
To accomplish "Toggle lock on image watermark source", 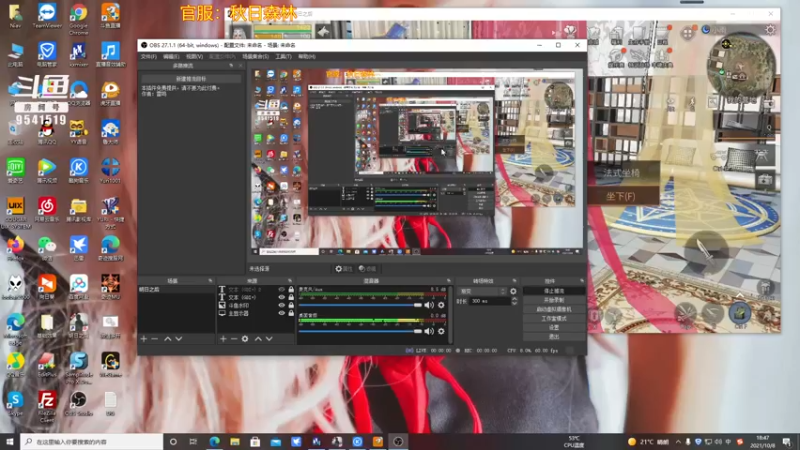I will pyautogui.click(x=291, y=305).
